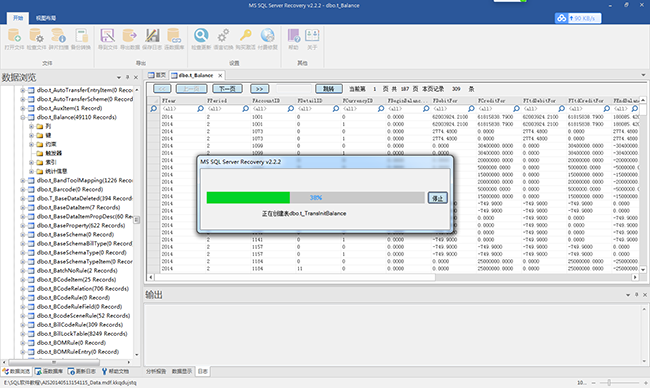Click the FYear column header
The height and width of the screenshot is (388, 650).
point(181,101)
